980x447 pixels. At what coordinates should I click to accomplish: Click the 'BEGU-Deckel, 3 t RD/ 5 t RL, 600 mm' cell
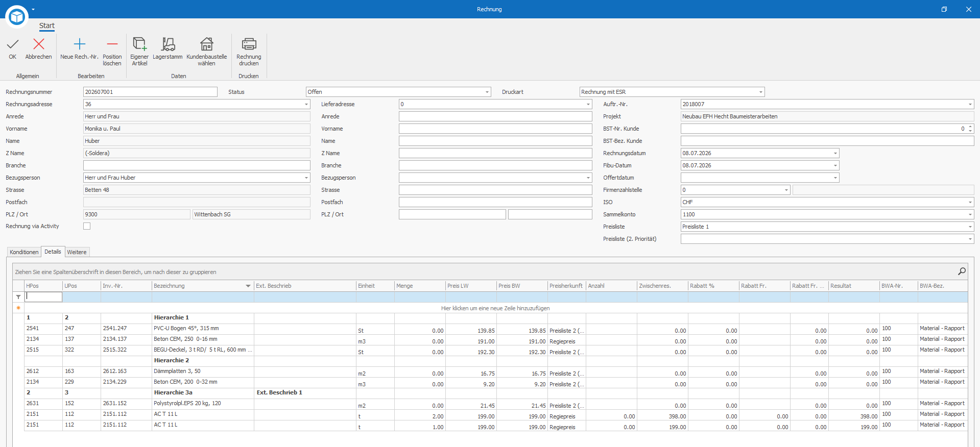pyautogui.click(x=203, y=350)
